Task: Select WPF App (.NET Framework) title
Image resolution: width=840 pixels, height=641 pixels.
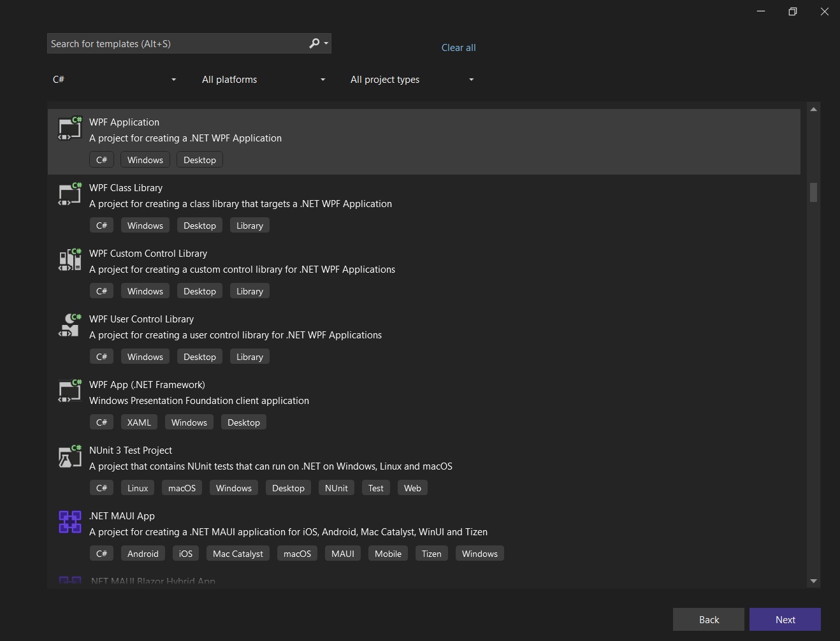Action: point(147,385)
